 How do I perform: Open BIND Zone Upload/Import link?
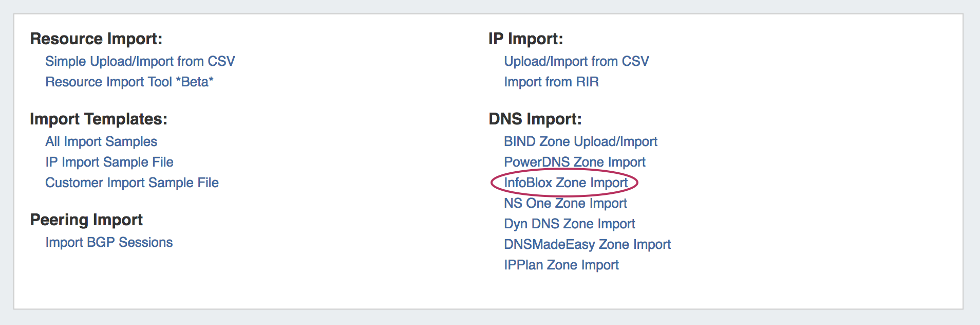click(x=580, y=141)
